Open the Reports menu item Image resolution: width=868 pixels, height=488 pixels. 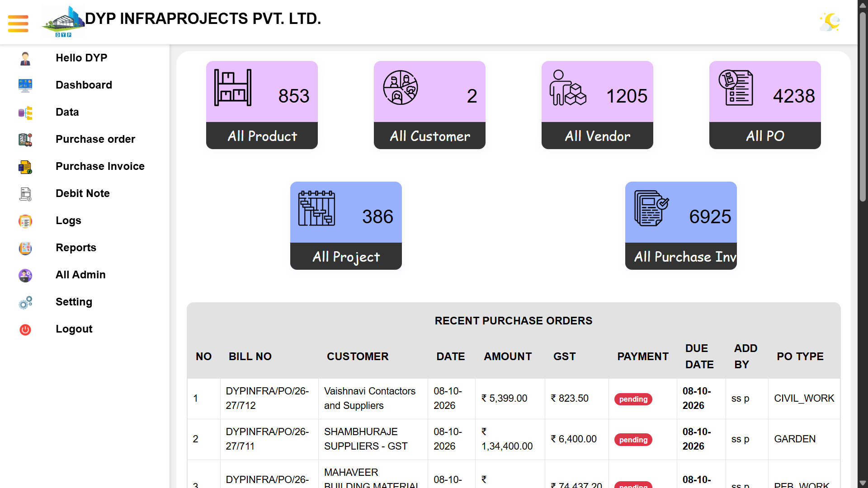(76, 248)
